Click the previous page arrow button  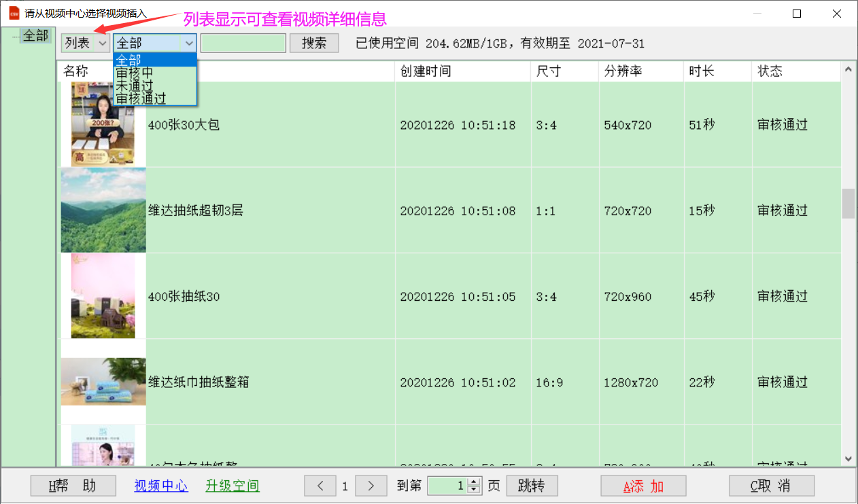click(x=320, y=486)
